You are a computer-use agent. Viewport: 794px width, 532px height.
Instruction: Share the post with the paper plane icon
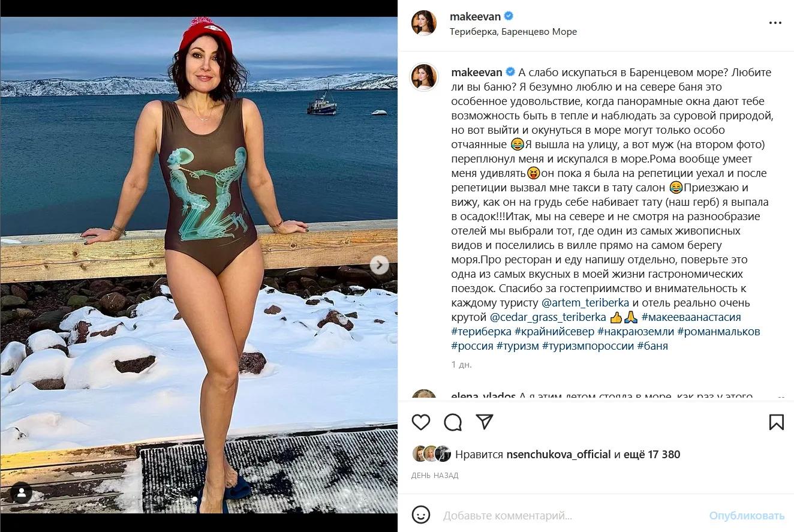[x=485, y=422]
